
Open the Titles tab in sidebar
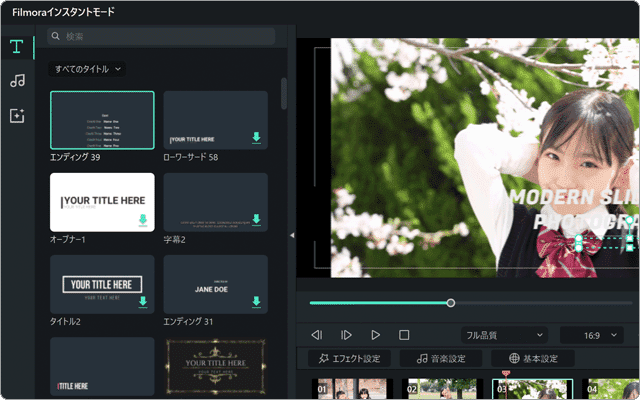17,47
